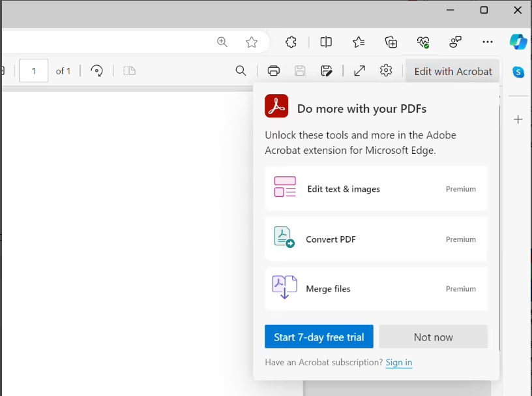Add this page to favorites star

[x=252, y=42]
